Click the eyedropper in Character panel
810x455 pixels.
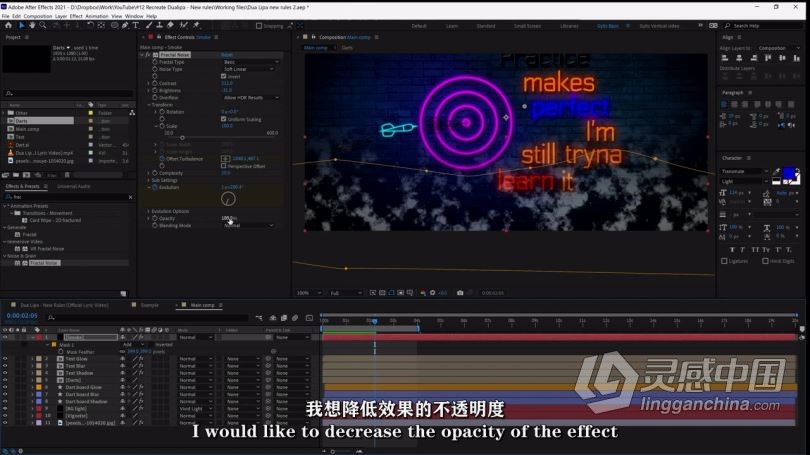coord(776,171)
